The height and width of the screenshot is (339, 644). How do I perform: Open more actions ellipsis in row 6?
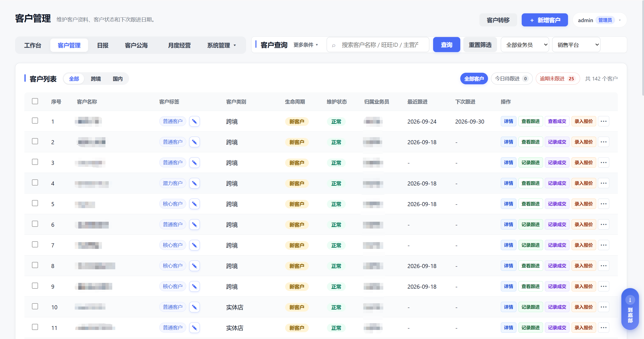(603, 224)
